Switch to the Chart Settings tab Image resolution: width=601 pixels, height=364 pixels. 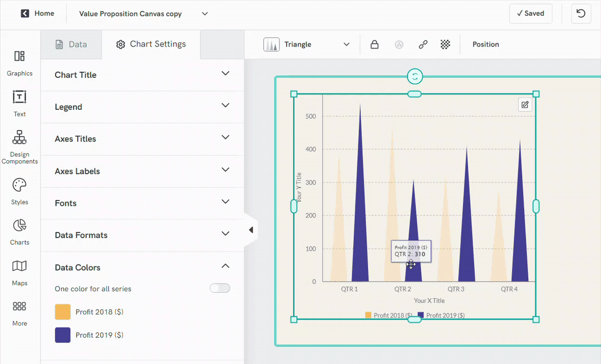click(x=151, y=44)
